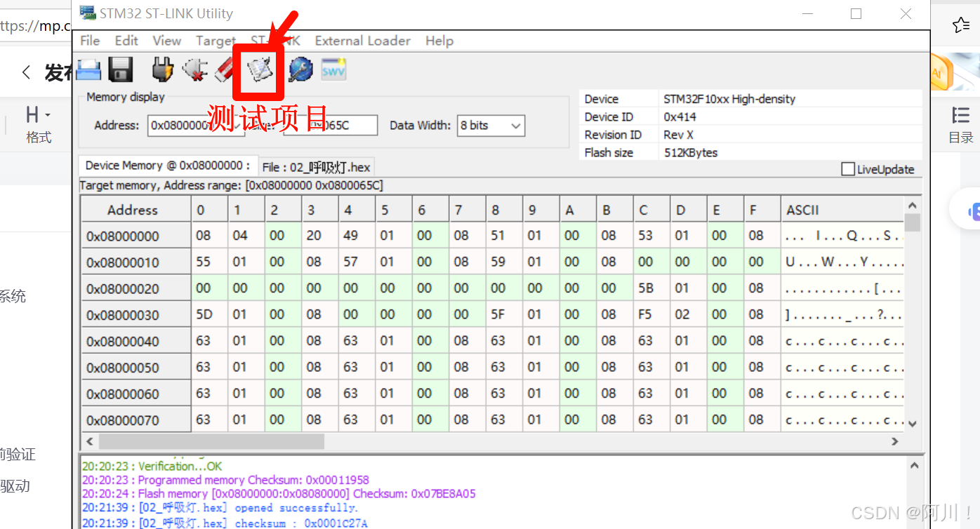Click cell value 20 in row 0x08000000
This screenshot has height=529, width=980.
click(319, 236)
